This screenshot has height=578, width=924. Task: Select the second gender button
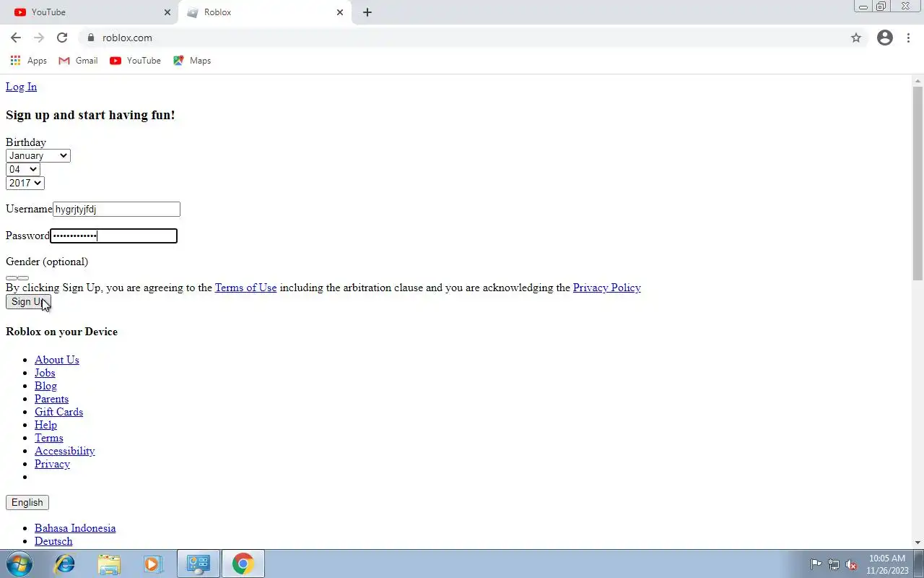coord(23,278)
